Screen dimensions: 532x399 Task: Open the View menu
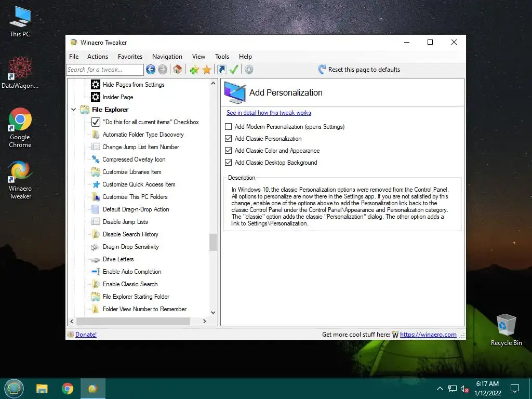point(198,57)
